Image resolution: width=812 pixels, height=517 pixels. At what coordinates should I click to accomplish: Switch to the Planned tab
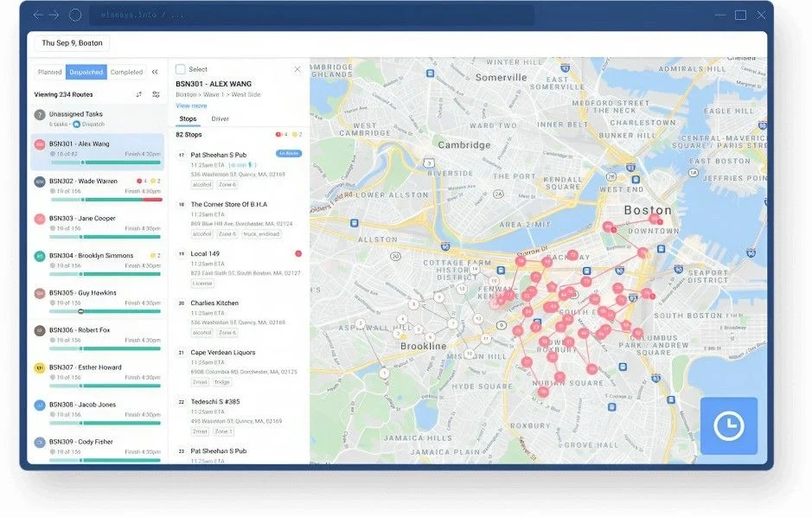point(49,72)
